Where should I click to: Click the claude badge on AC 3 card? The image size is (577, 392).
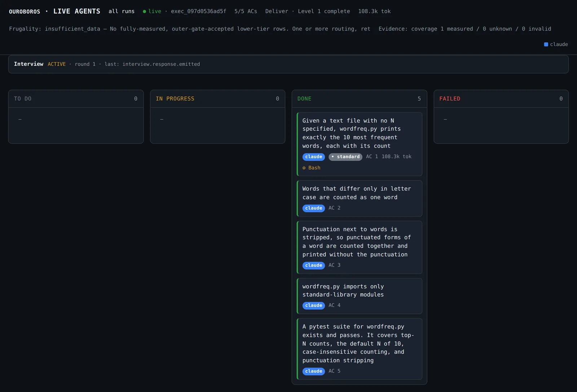click(314, 265)
